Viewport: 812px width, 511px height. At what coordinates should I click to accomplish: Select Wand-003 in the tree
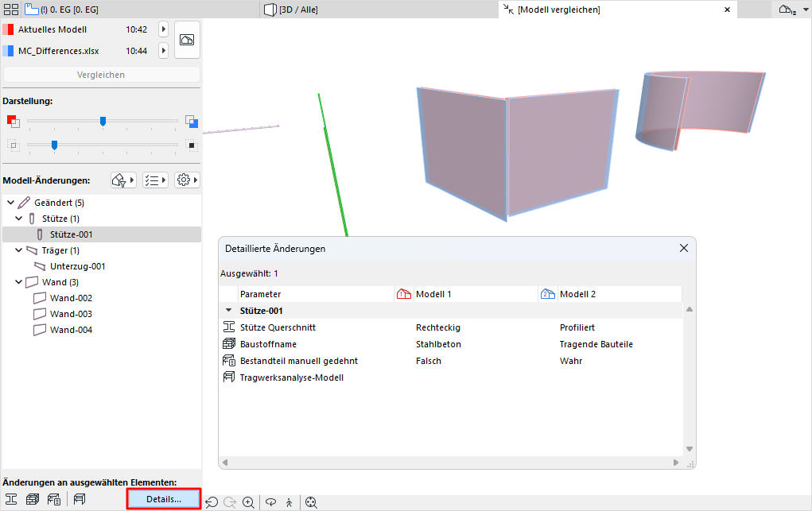71,314
